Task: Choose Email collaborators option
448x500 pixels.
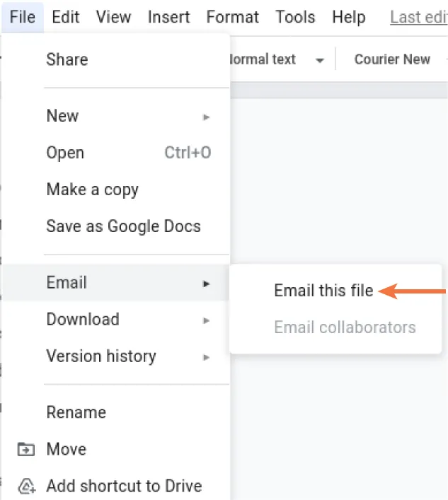Action: [345, 327]
